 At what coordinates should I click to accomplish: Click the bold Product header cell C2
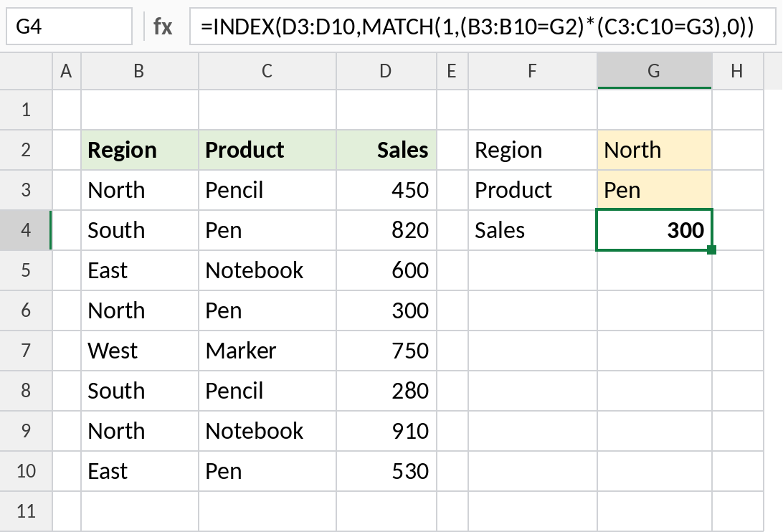[x=267, y=150]
